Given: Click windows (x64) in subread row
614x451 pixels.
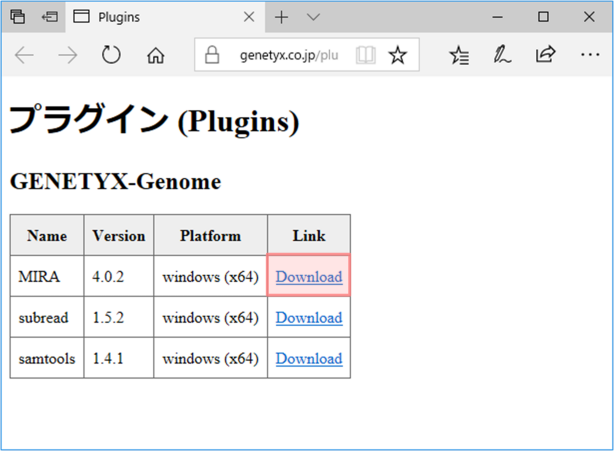Looking at the screenshot, I should coord(211,318).
